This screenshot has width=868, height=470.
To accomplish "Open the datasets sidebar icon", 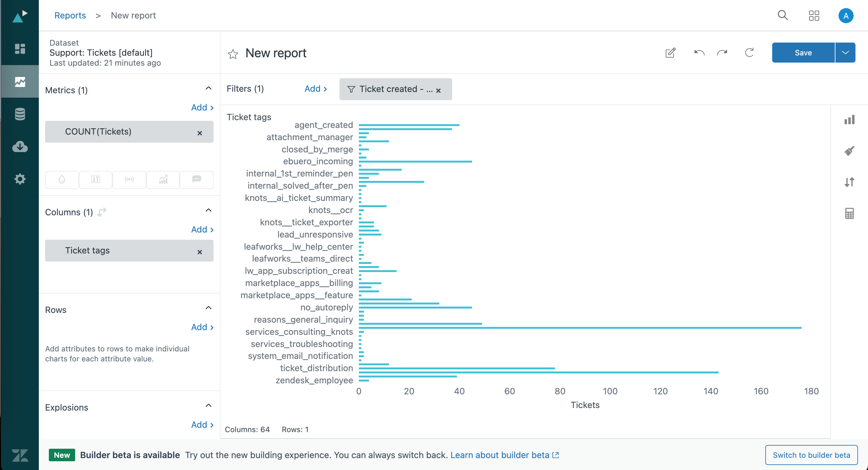I will [20, 114].
